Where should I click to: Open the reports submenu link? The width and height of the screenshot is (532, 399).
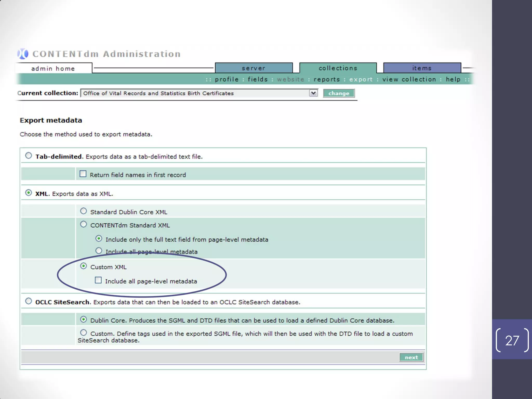pyautogui.click(x=327, y=79)
